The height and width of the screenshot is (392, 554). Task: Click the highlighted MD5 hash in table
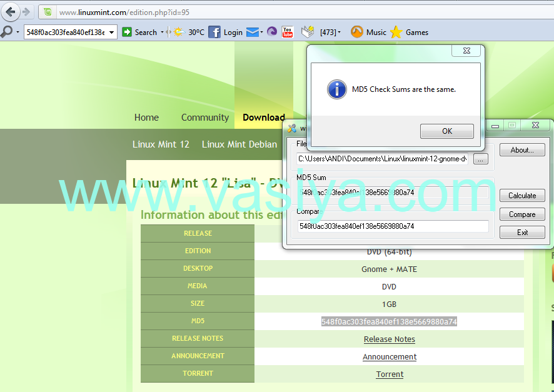click(x=389, y=321)
